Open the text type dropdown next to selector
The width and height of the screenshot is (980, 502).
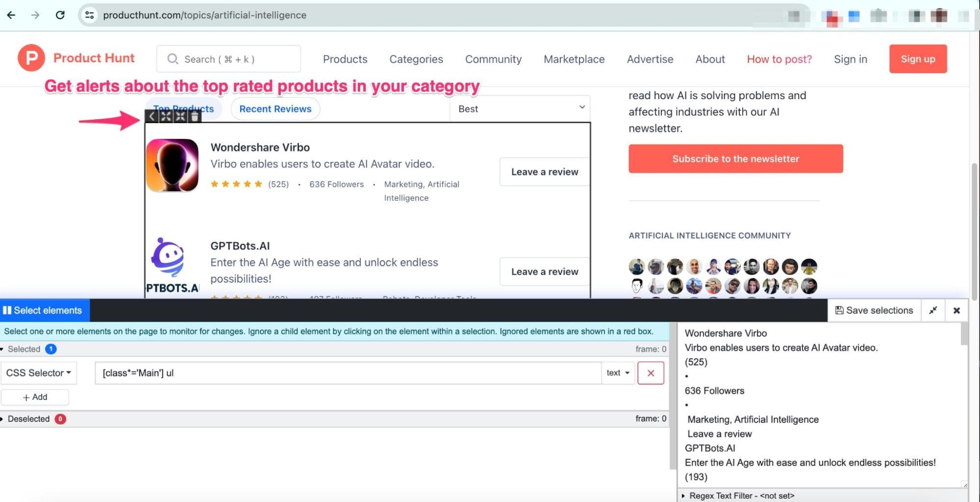click(617, 373)
